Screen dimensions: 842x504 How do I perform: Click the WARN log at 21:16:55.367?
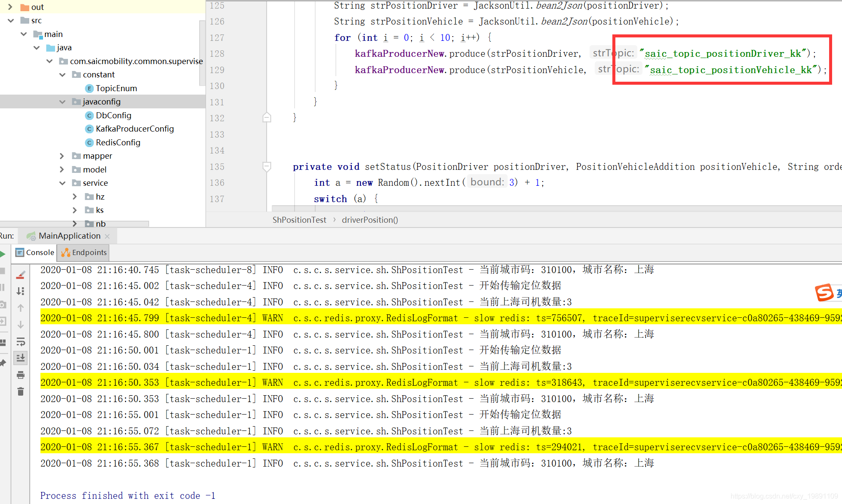pos(441,447)
